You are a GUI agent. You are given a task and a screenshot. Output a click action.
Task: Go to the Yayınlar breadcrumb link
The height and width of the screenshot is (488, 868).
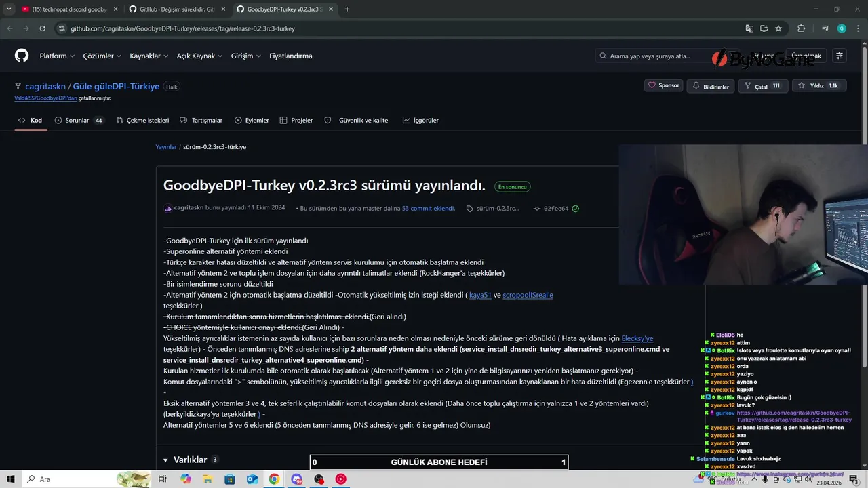pos(166,147)
